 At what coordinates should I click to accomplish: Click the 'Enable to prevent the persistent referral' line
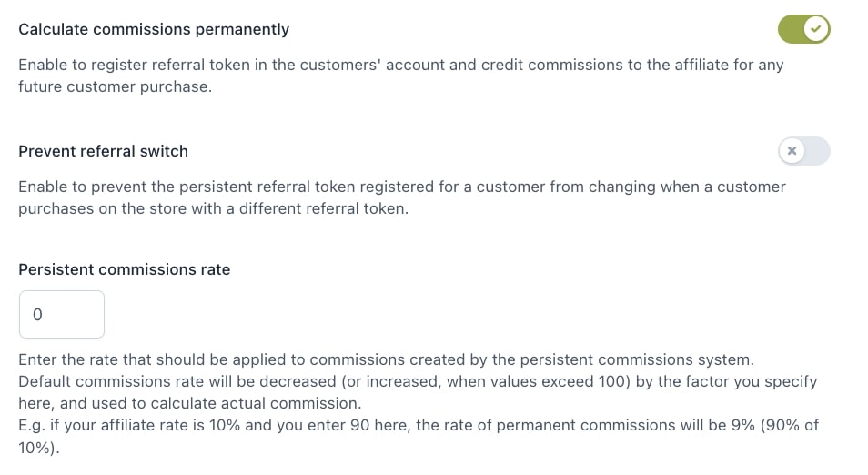click(x=402, y=187)
